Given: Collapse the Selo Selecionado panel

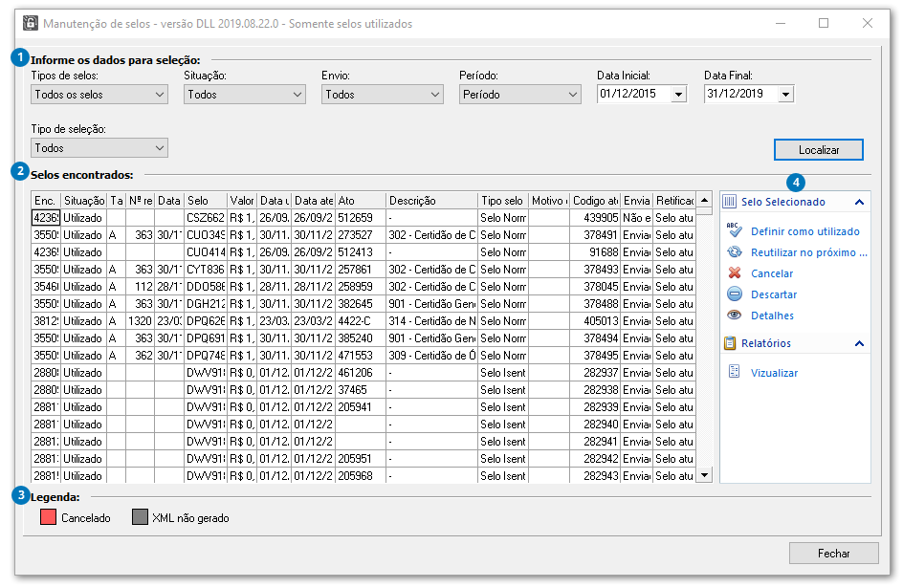Looking at the screenshot, I should [859, 202].
